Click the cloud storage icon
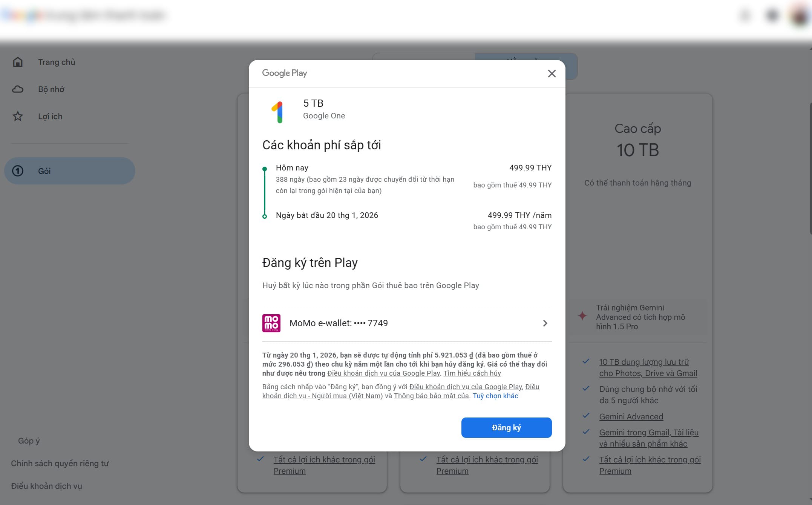This screenshot has width=812, height=505. point(18,89)
